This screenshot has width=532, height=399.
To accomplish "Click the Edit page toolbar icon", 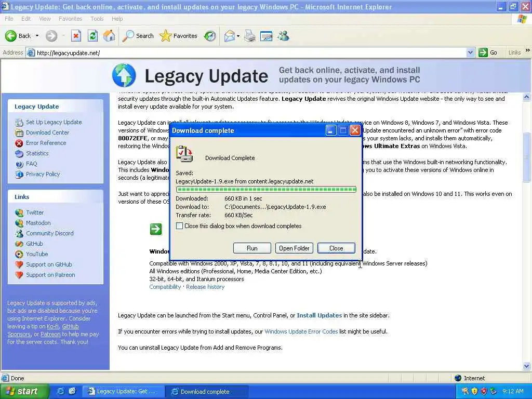I will [x=267, y=36].
